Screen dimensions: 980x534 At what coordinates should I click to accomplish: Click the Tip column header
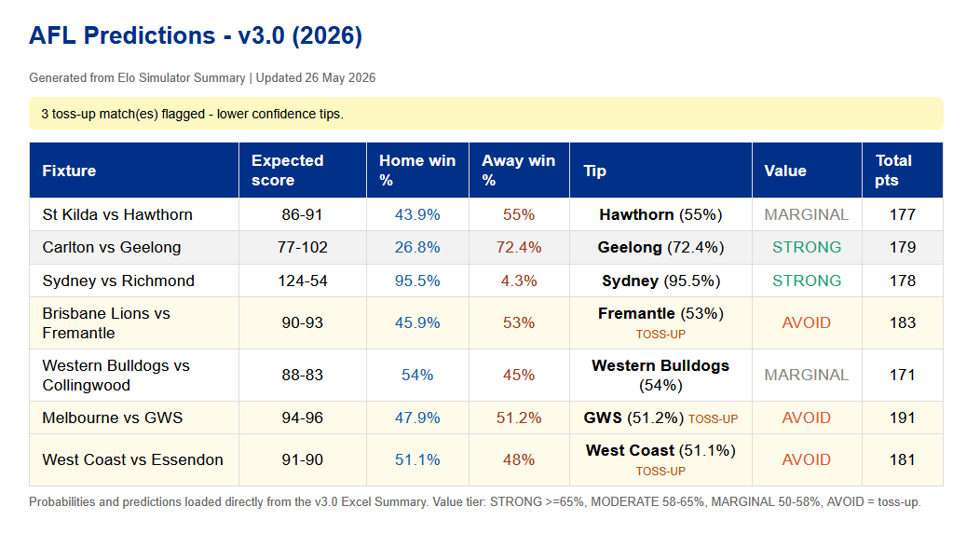(x=660, y=171)
